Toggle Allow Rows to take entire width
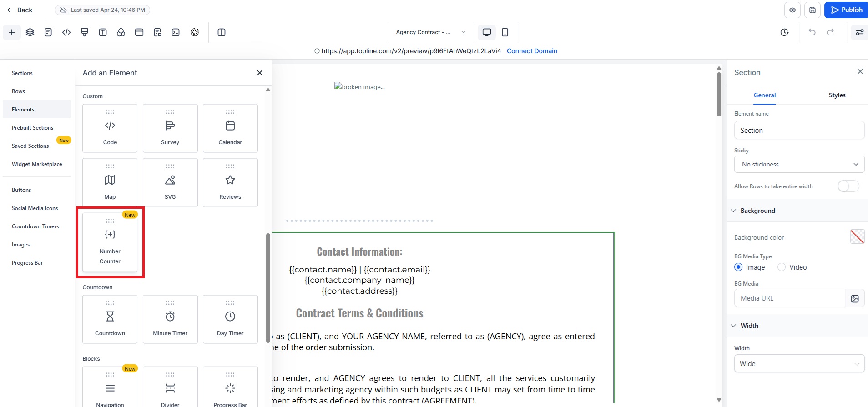The width and height of the screenshot is (868, 407). (x=848, y=186)
